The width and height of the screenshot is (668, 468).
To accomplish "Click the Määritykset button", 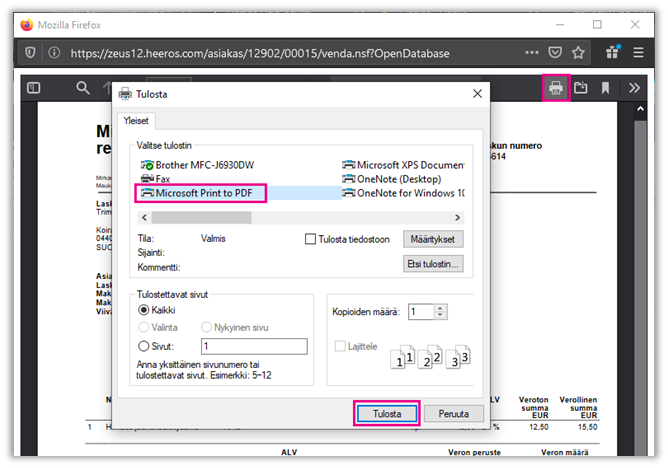I will pyautogui.click(x=433, y=239).
